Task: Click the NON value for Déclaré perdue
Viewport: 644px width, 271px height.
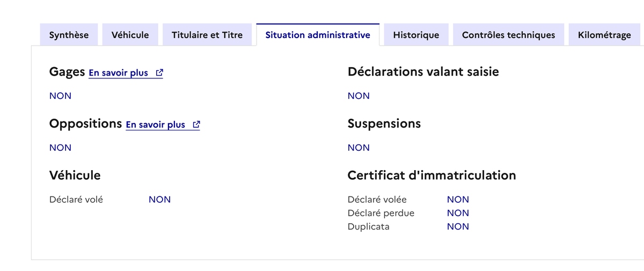Action: tap(458, 213)
